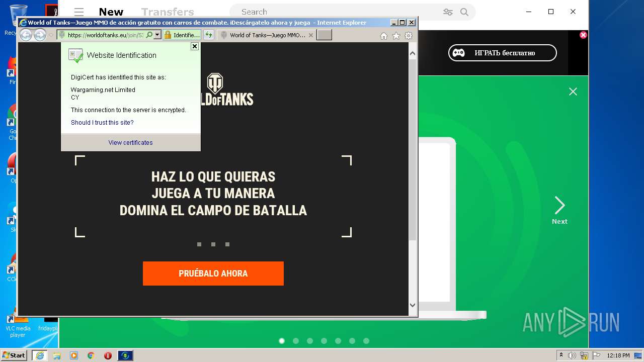Click View certificates link
644x362 pixels.
(130, 142)
